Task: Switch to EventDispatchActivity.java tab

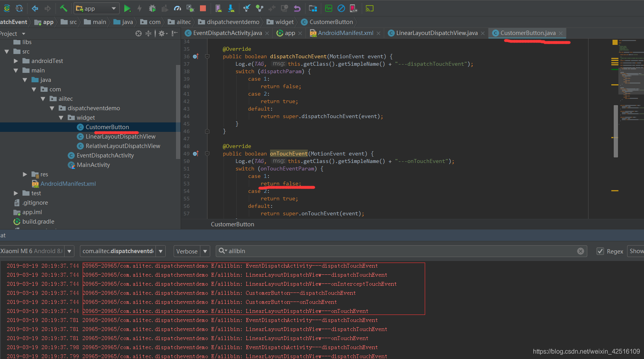Action: click(x=227, y=33)
